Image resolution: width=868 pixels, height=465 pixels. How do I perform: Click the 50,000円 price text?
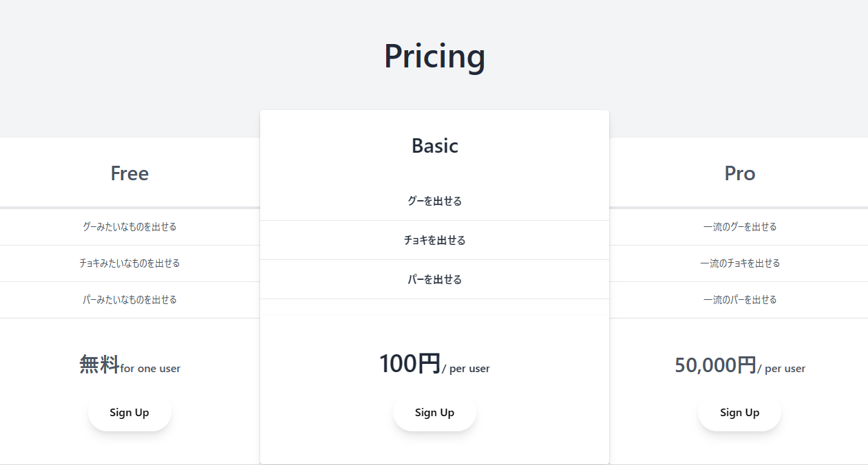click(715, 365)
